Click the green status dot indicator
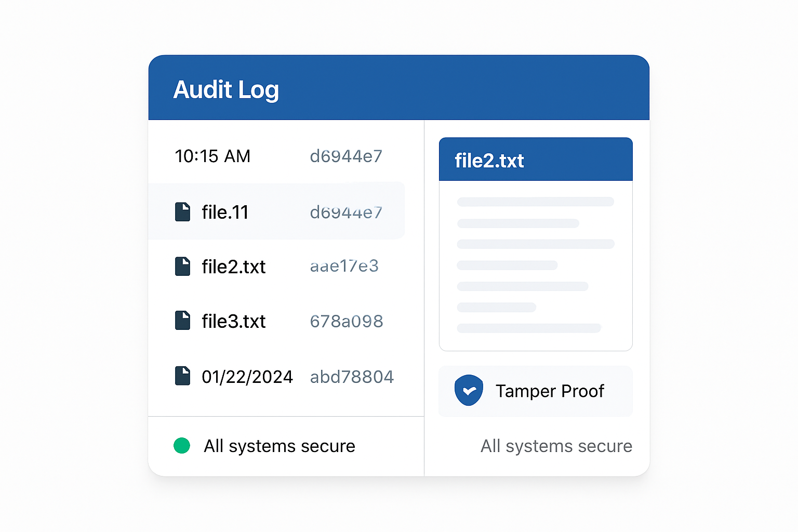The width and height of the screenshot is (798, 532). (x=182, y=445)
